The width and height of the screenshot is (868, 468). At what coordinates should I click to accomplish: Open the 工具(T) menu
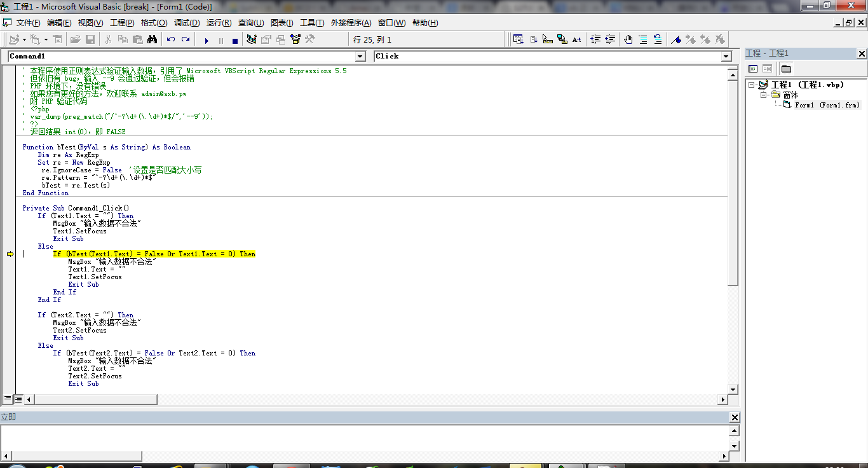(x=312, y=23)
